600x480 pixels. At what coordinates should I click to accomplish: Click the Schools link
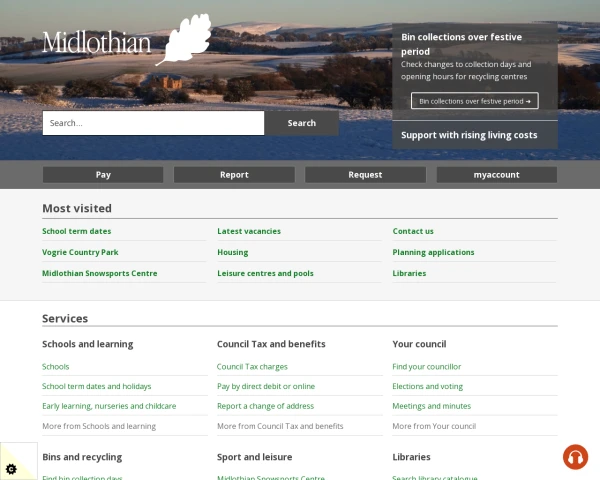(x=55, y=367)
